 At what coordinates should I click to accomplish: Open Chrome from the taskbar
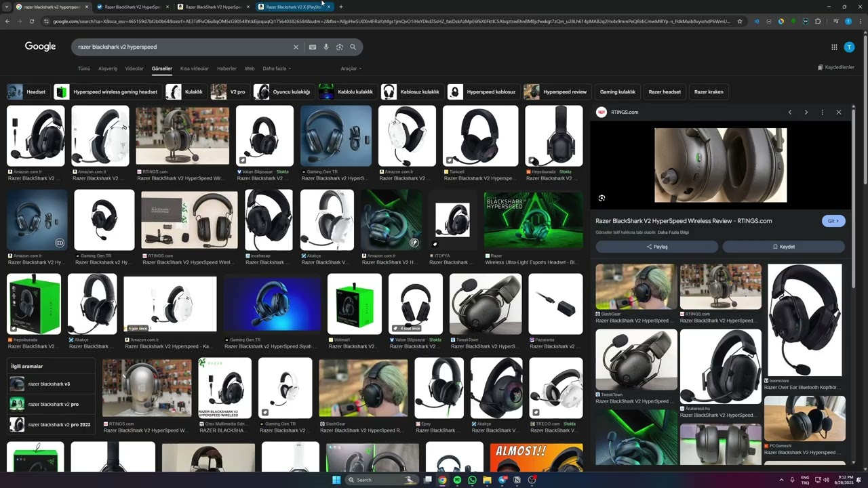click(x=442, y=480)
